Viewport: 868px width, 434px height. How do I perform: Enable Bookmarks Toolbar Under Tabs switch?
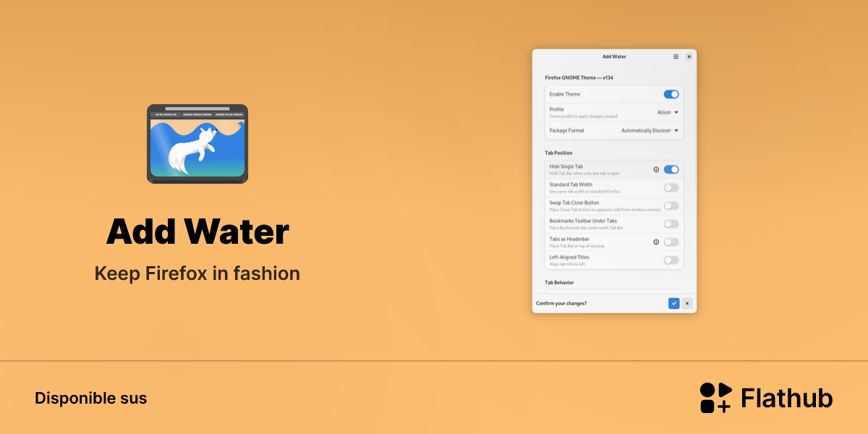click(671, 224)
